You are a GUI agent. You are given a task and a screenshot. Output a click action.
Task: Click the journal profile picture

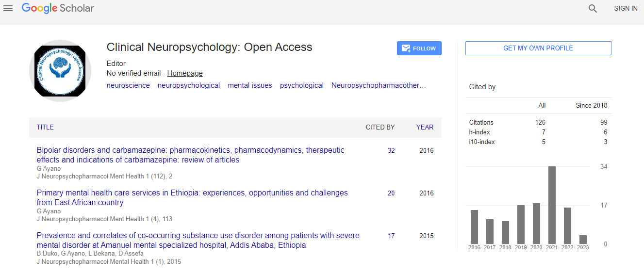coord(60,71)
